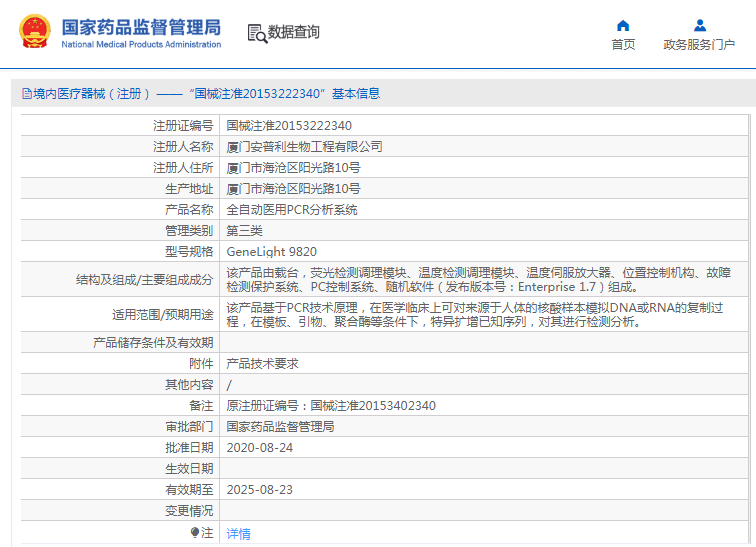Viewport: 756px width, 547px height.
Task: Click registrant address value in 注册人住所 row
Action: click(x=293, y=168)
